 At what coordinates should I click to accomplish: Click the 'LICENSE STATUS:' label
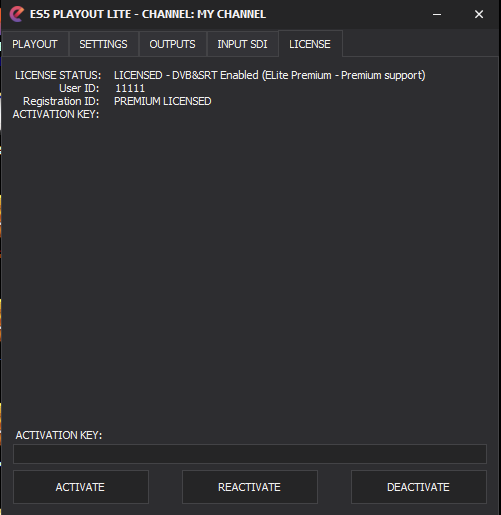click(58, 75)
